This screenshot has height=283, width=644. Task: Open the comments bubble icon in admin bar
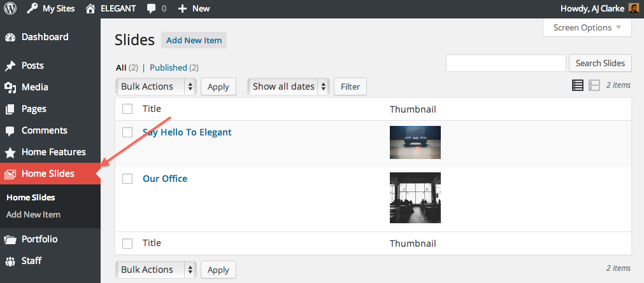pos(151,9)
